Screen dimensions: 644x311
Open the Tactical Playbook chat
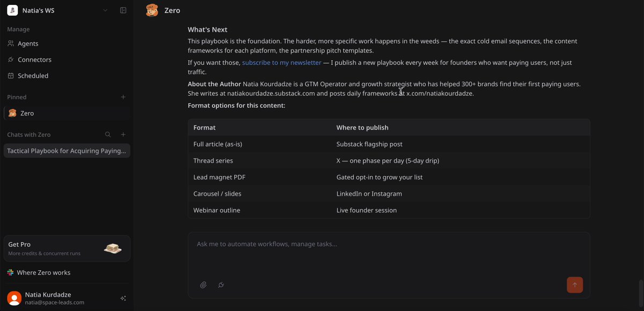[x=67, y=151]
